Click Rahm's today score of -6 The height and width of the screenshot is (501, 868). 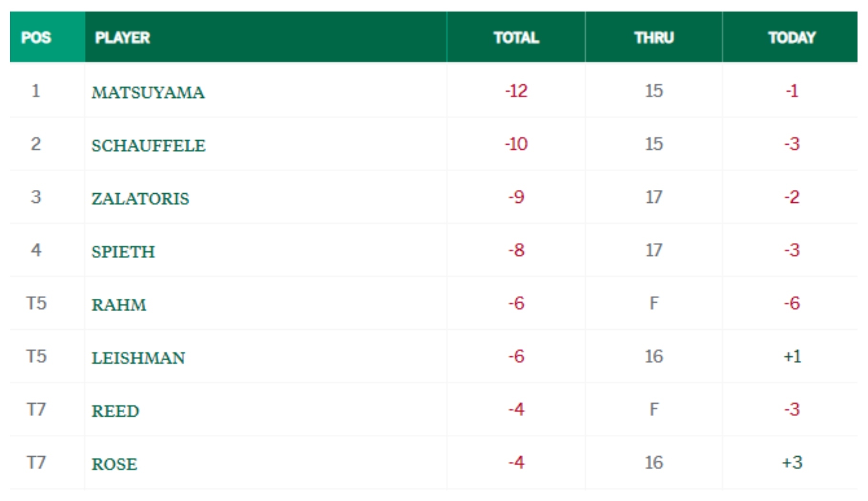[x=792, y=303]
